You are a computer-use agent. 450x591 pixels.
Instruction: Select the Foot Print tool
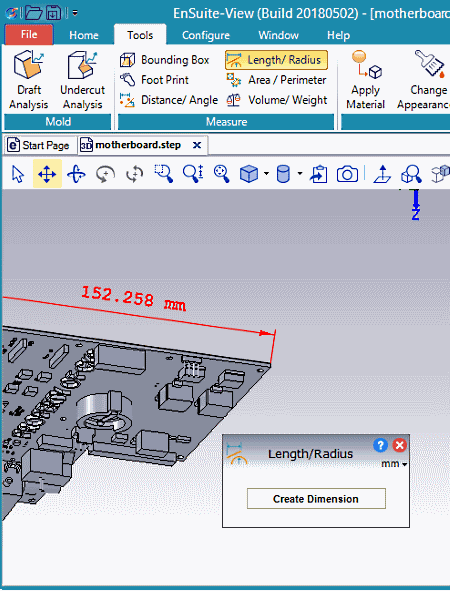tap(154, 80)
